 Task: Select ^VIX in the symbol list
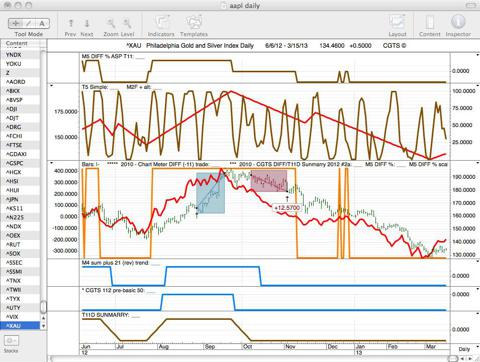(x=20, y=317)
